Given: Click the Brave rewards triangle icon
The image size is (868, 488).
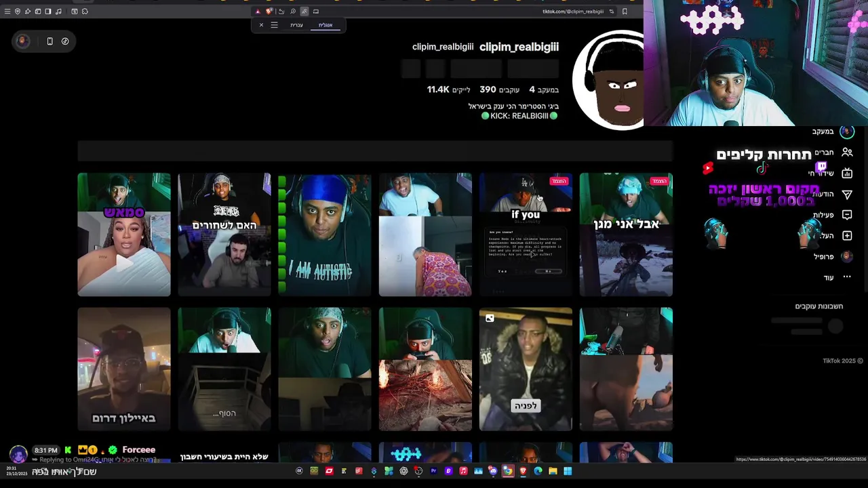Looking at the screenshot, I should tap(258, 12).
